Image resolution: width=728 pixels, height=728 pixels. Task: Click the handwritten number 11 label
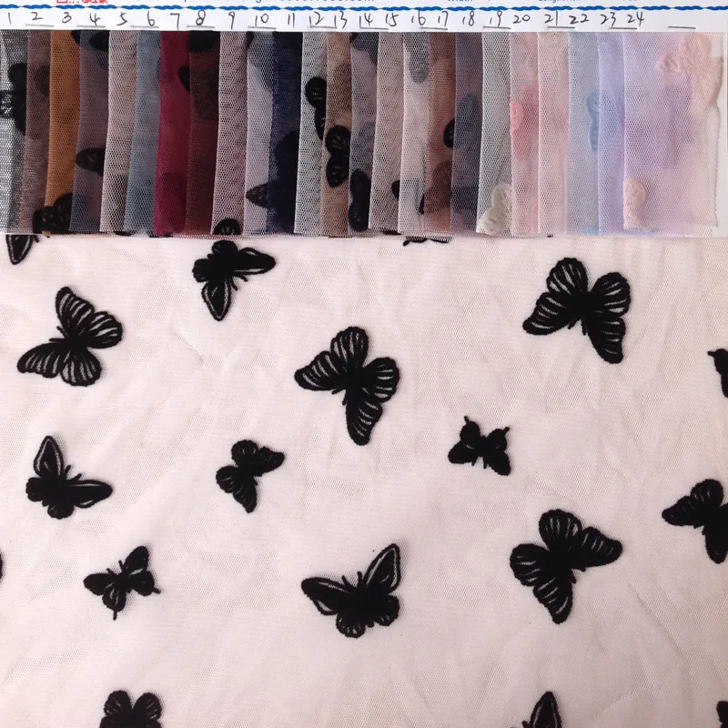pos(290,19)
